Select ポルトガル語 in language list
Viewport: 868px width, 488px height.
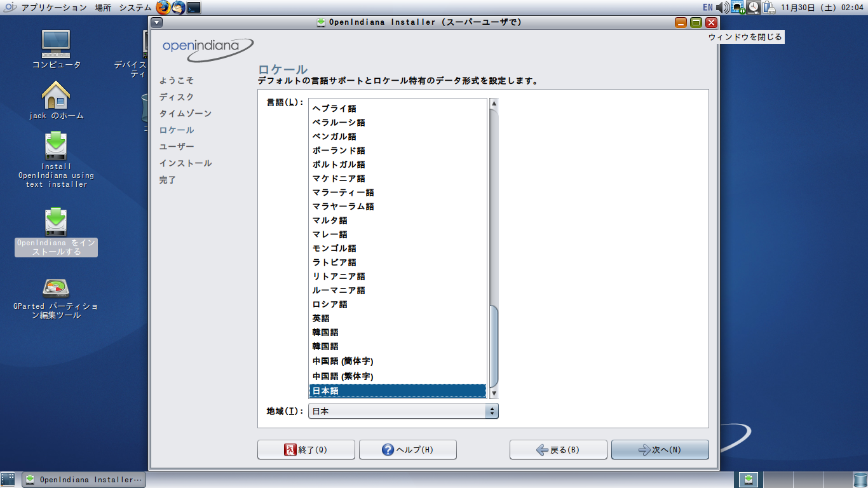click(398, 165)
